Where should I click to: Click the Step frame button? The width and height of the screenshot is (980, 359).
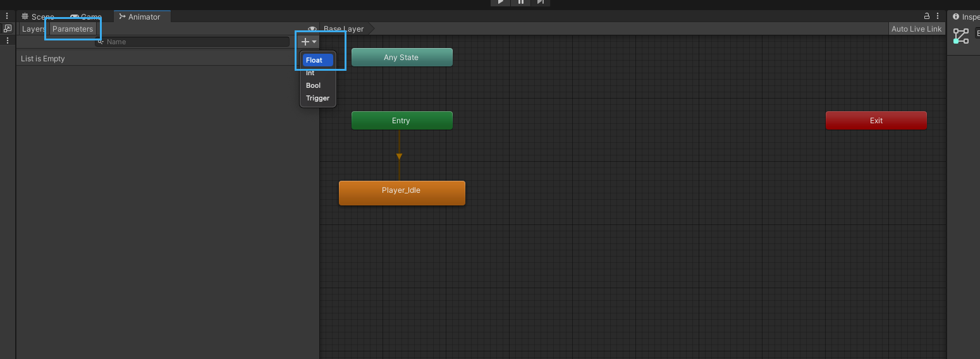[540, 3]
